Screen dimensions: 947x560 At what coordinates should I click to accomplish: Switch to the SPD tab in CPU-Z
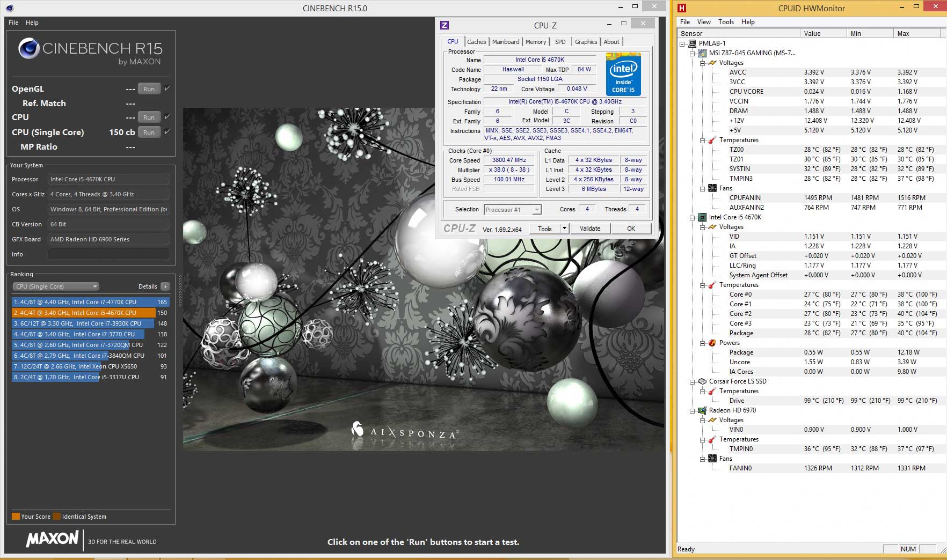[x=560, y=42]
